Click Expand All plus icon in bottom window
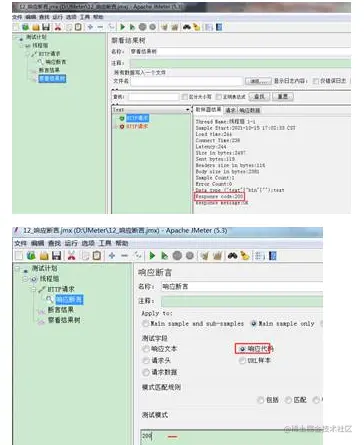This screenshot has width=364, height=445. point(112,256)
